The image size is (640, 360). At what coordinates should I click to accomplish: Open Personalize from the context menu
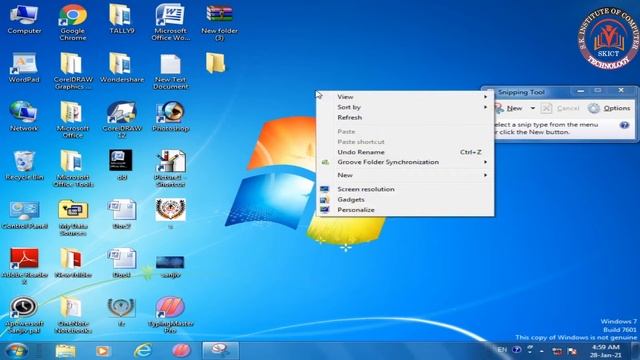tap(404, 209)
